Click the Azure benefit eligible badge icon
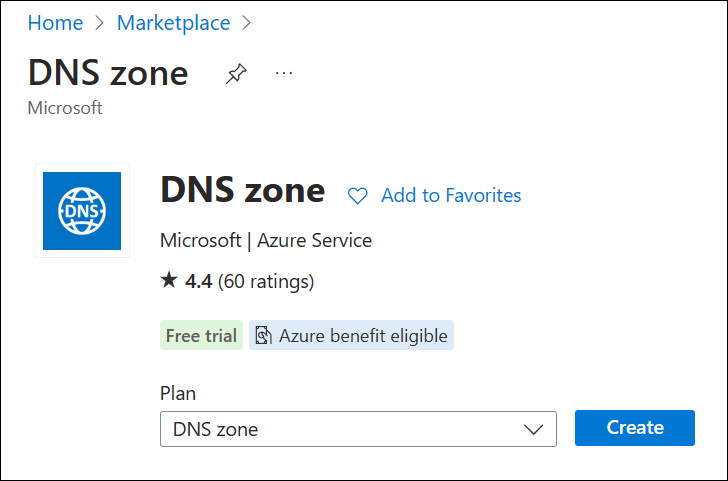 coord(263,336)
